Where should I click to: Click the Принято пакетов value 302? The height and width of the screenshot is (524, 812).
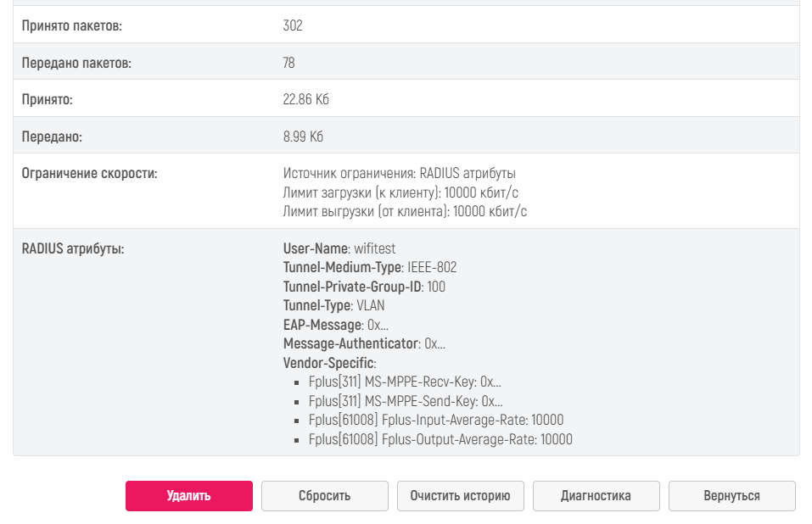(293, 26)
